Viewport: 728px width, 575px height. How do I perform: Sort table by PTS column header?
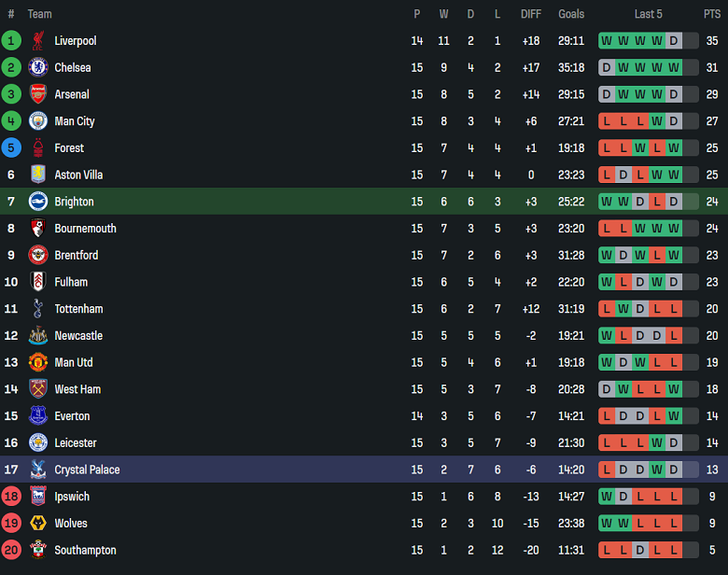[x=712, y=14]
